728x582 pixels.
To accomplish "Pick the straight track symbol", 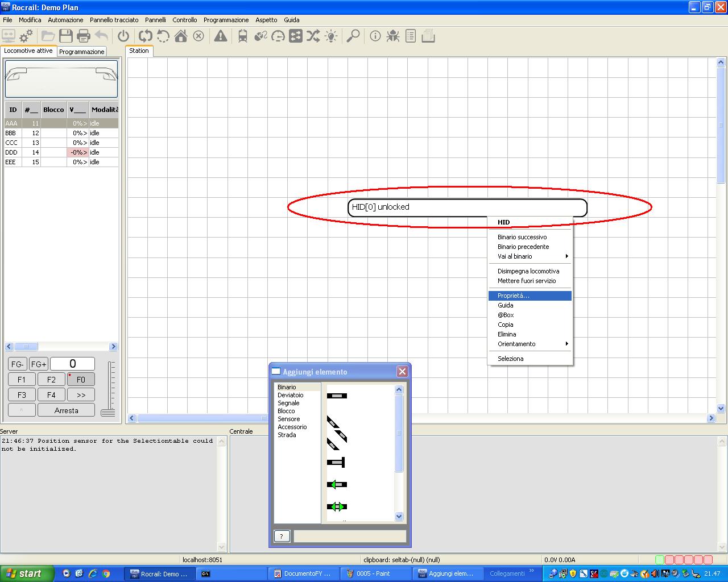I will click(337, 396).
